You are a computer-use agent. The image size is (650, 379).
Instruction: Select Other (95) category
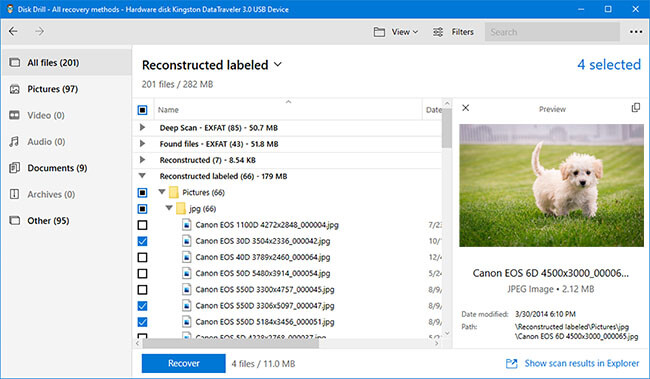(66, 221)
